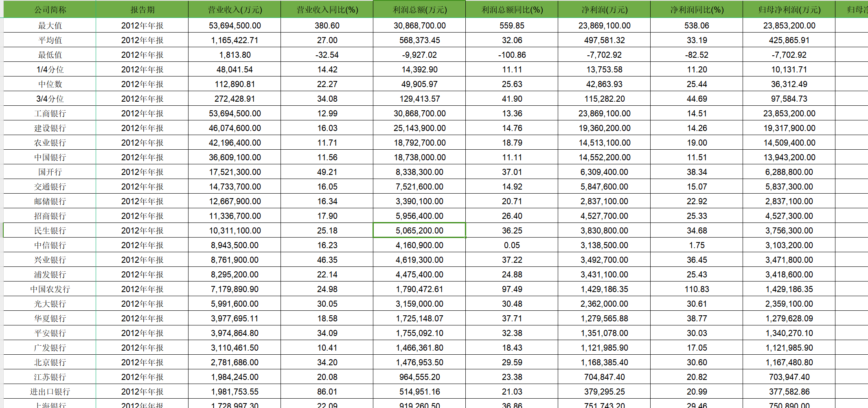The width and height of the screenshot is (868, 408).
Task: Click the 华夏银行 company name cell
Action: pos(50,318)
